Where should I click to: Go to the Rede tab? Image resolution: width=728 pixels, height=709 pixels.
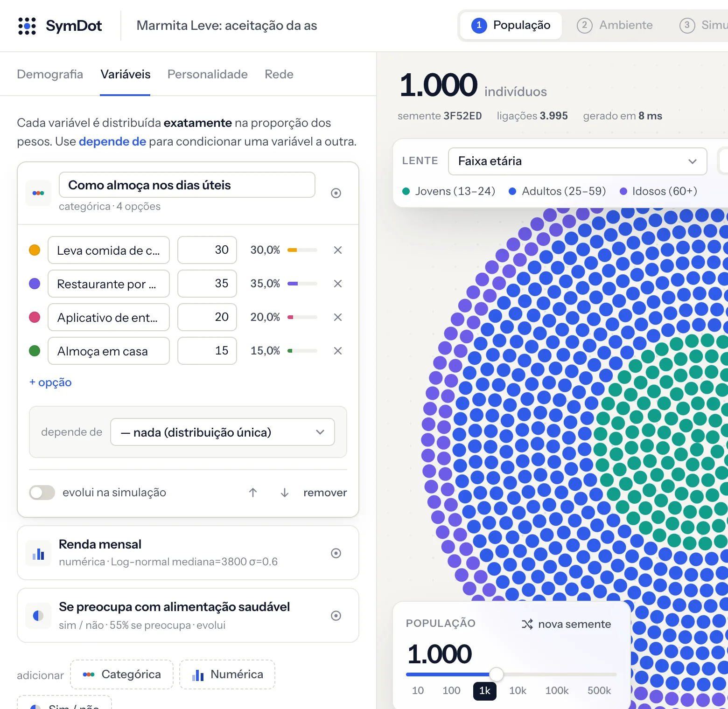tap(279, 74)
